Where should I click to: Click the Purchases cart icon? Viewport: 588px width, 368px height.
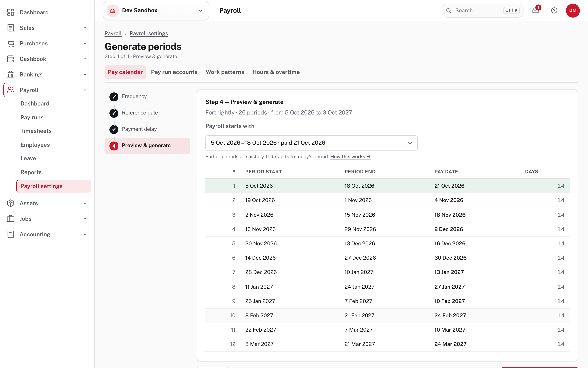[x=10, y=43]
